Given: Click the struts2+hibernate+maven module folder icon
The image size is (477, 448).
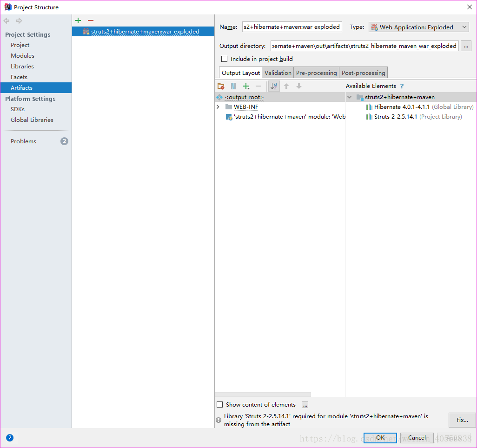Looking at the screenshot, I should pyautogui.click(x=360, y=97).
